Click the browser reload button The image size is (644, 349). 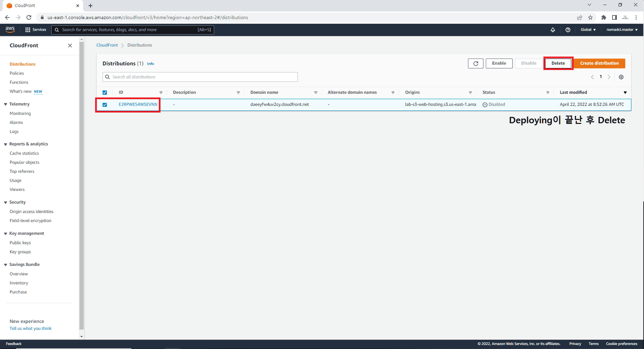29,17
